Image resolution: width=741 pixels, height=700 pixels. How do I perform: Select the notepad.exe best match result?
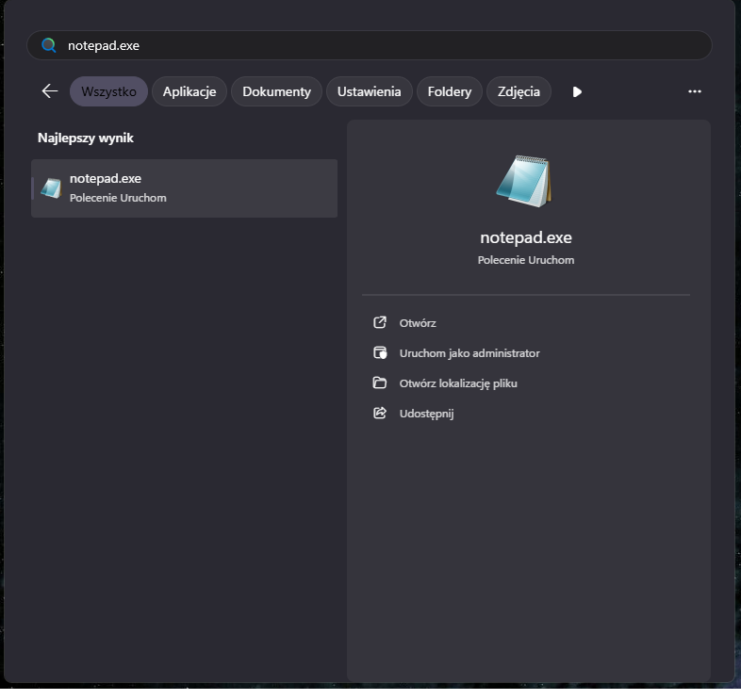pyautogui.click(x=184, y=187)
